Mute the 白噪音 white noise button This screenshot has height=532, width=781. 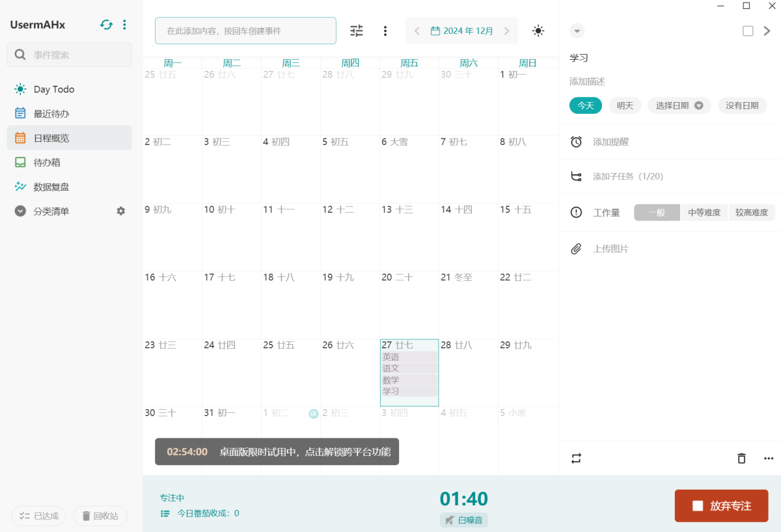(x=463, y=520)
